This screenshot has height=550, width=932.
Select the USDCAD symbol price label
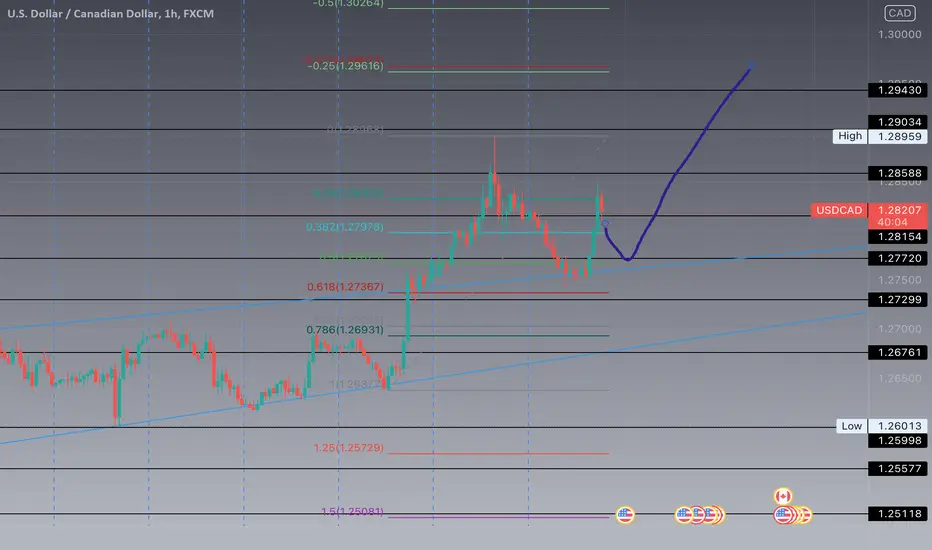pyautogui.click(x=839, y=210)
